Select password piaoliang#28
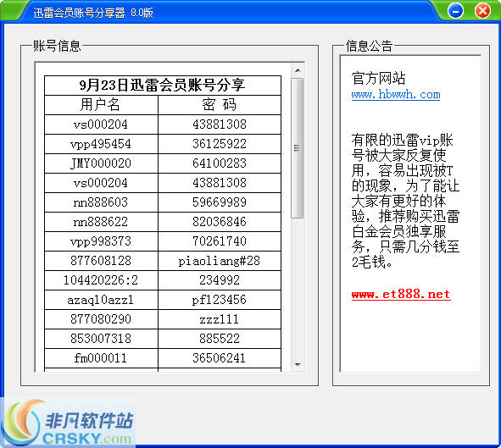 (x=220, y=262)
